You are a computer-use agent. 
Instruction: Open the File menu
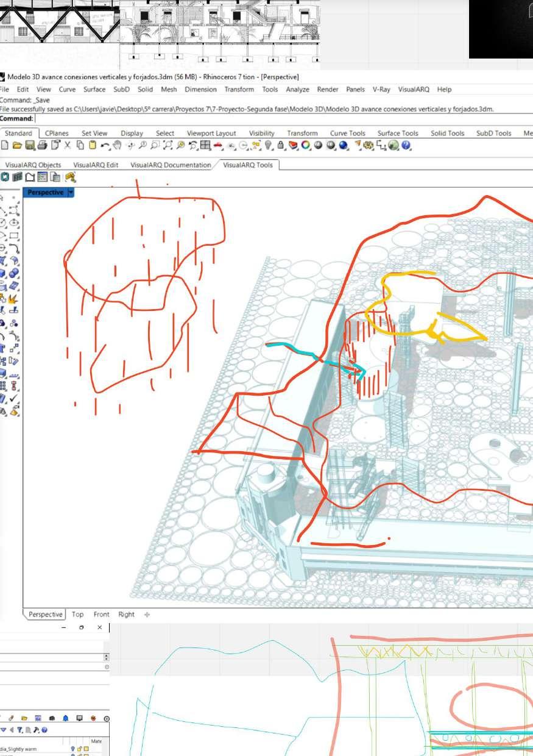click(4, 89)
